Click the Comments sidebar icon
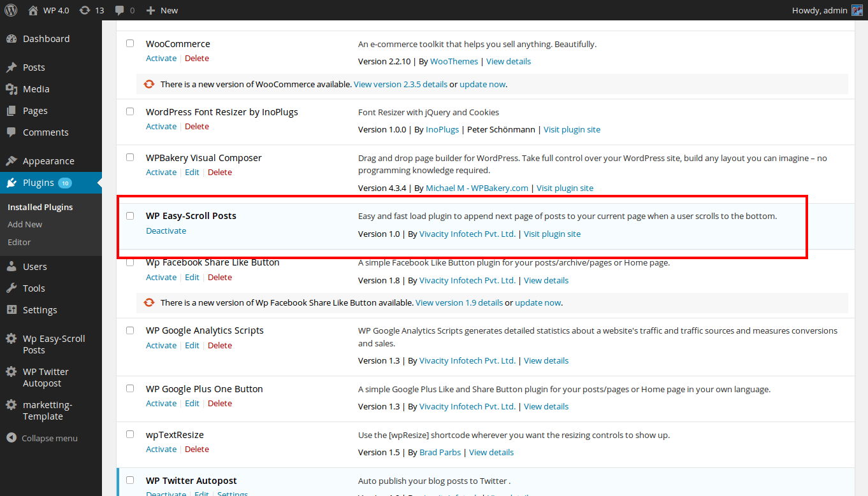 pos(11,132)
